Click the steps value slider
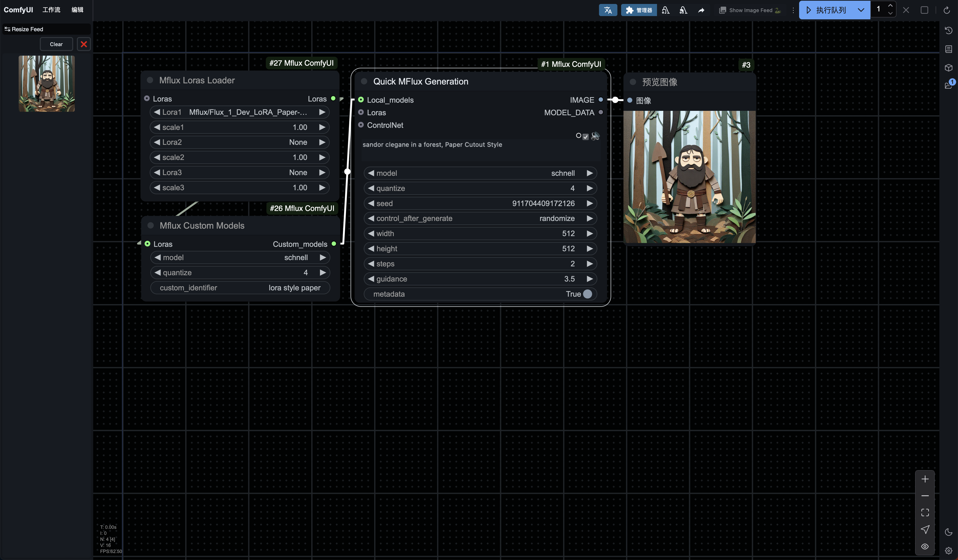This screenshot has width=958, height=560. (x=480, y=264)
